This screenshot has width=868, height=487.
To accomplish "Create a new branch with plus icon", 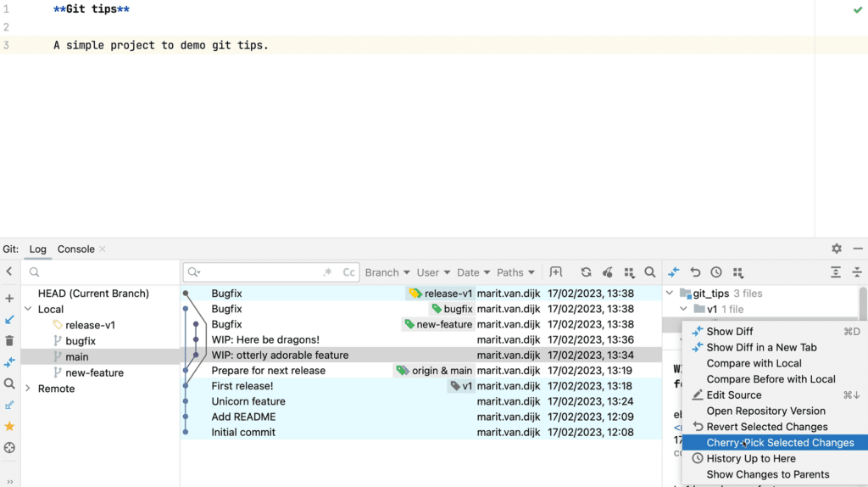I will coord(9,299).
